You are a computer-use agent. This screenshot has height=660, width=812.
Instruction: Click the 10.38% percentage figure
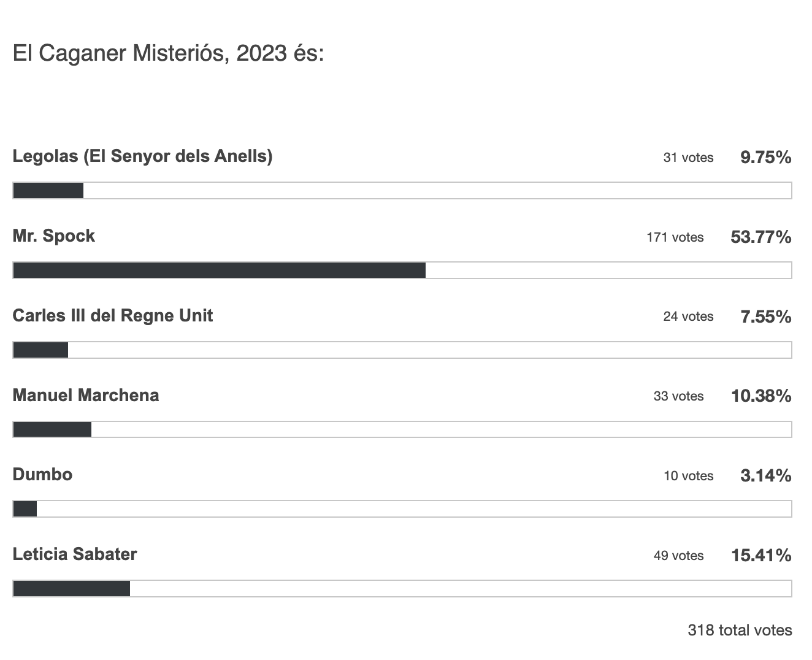point(760,396)
